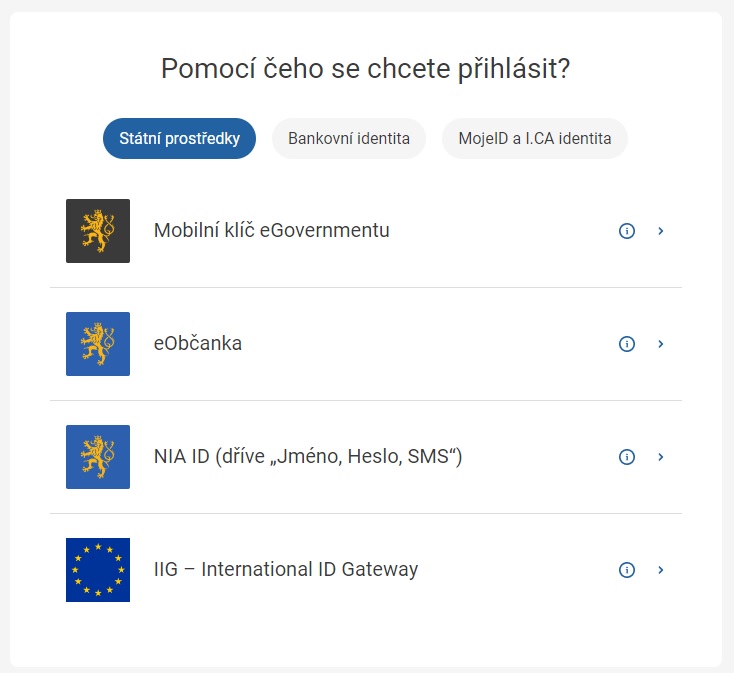Expand NIA ID chevron arrow
The width and height of the screenshot is (734, 673).
pos(661,457)
